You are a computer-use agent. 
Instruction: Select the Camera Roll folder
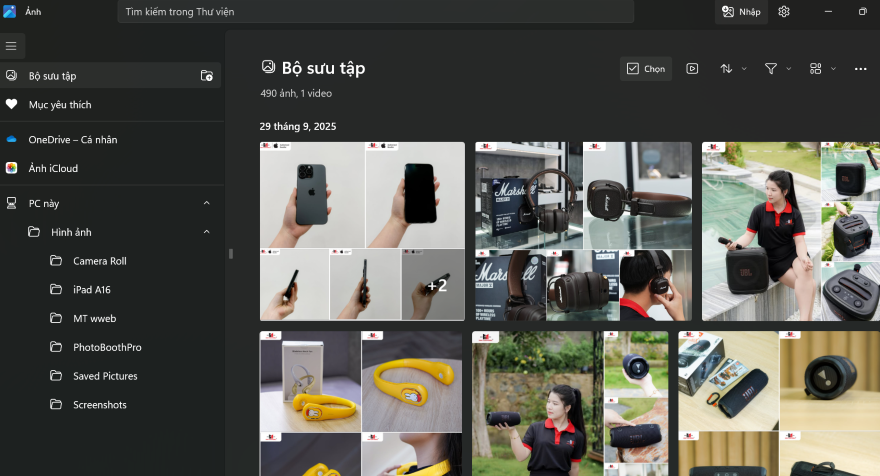pos(99,261)
